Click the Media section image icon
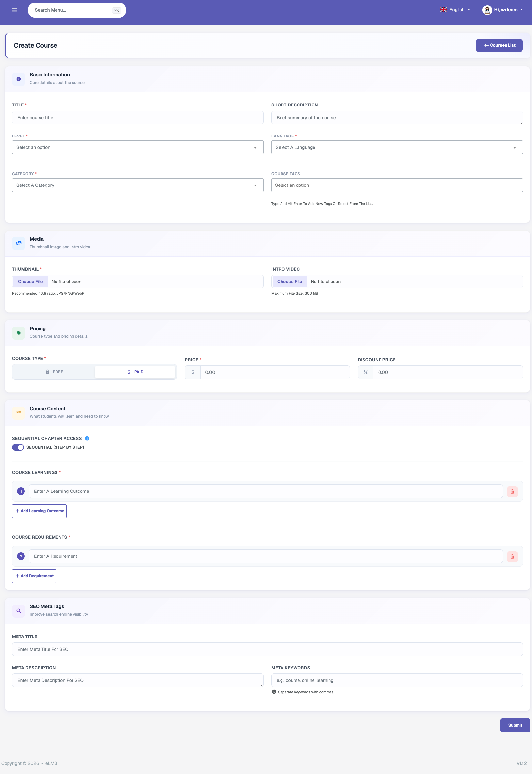The width and height of the screenshot is (532, 774). (19, 243)
